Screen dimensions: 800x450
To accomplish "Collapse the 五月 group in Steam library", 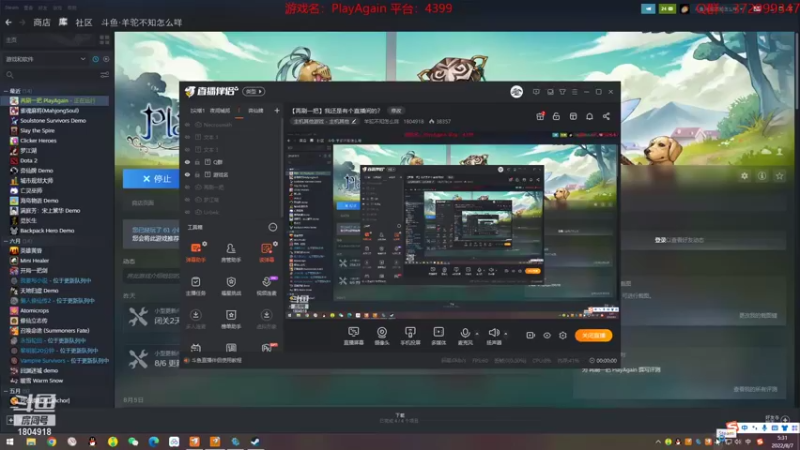I will (x=6, y=391).
